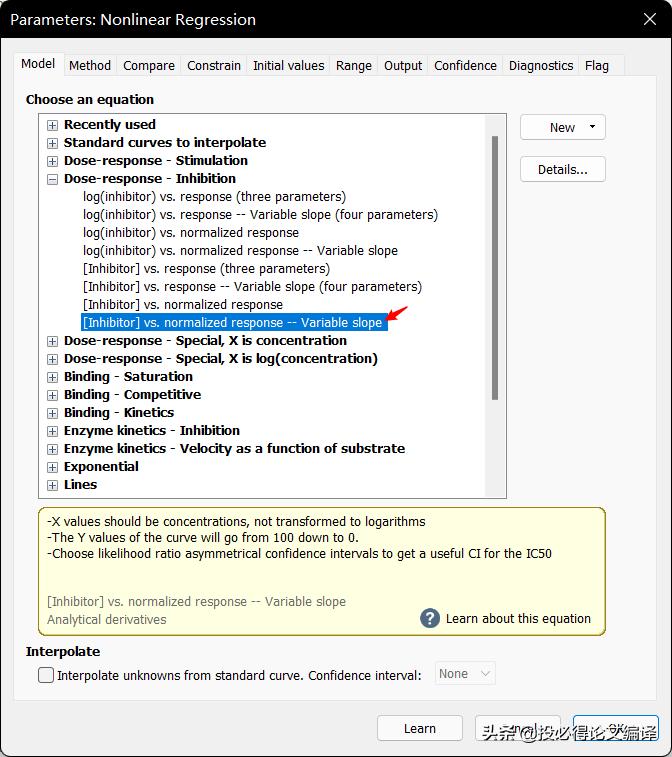
Task: Open the Initial values tab
Action: click(x=289, y=65)
